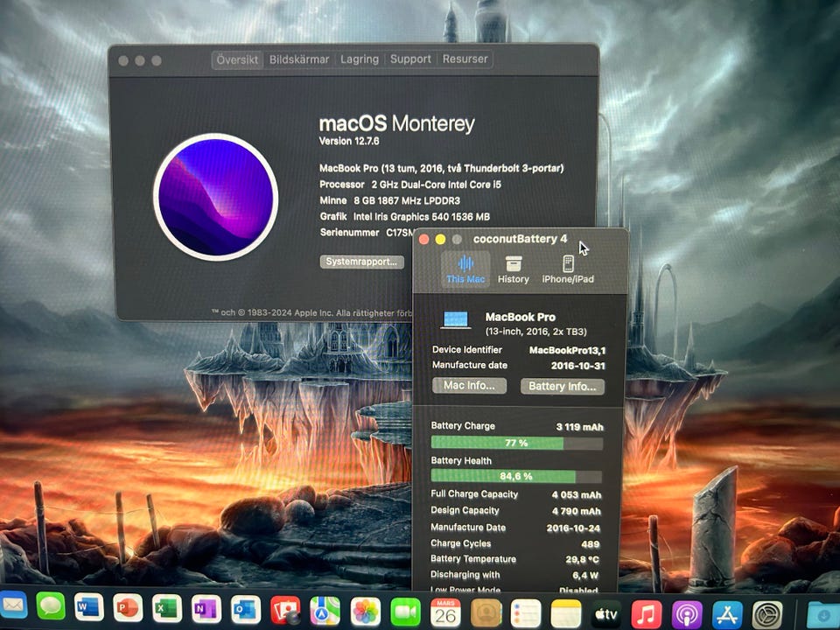Switch to the Lagring tab
Viewport: 840px width, 630px height.
360,59
